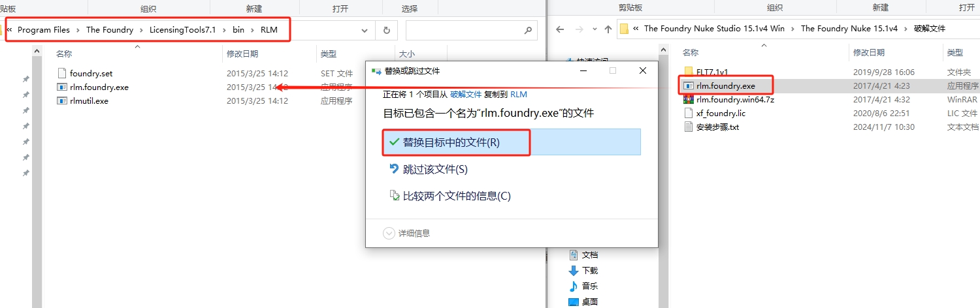The height and width of the screenshot is (308, 980).
Task: Choose 比较两个文件的信息(C) option
Action: pyautogui.click(x=456, y=196)
